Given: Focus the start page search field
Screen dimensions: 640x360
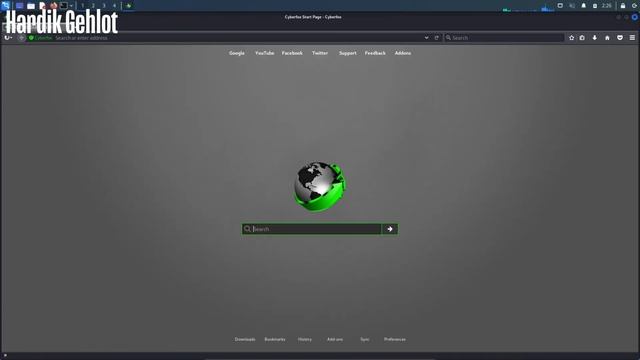Looking at the screenshot, I should pos(312,229).
